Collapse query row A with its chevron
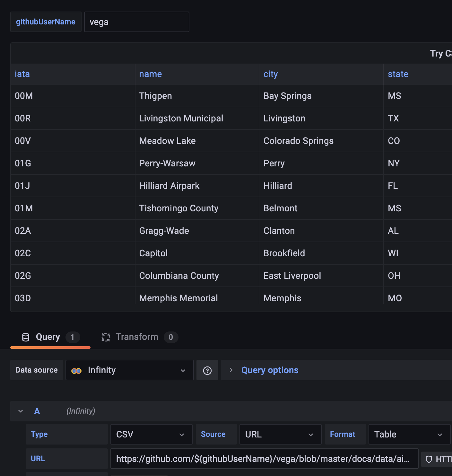Viewport: 452px width, 476px height. click(21, 411)
